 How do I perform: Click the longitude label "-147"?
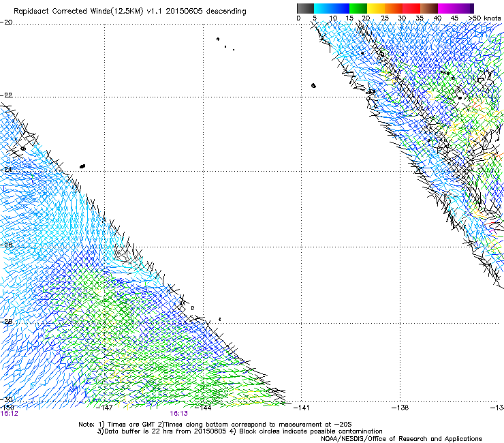105,408
